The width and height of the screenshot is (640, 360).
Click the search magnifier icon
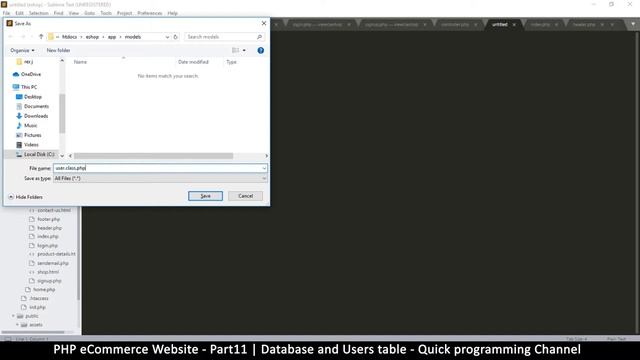259,37
